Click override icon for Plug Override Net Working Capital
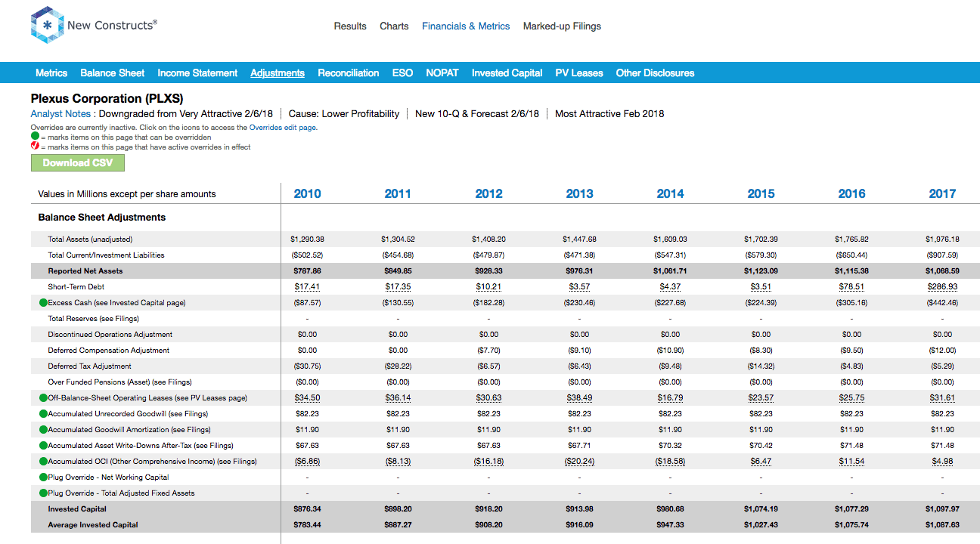 pos(43,478)
